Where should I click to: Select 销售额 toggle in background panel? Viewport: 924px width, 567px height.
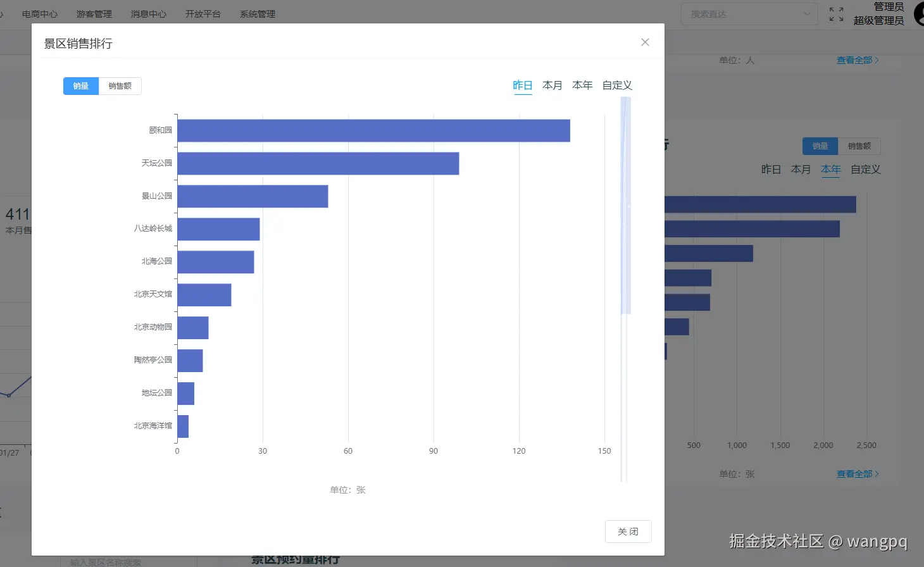pyautogui.click(x=859, y=146)
